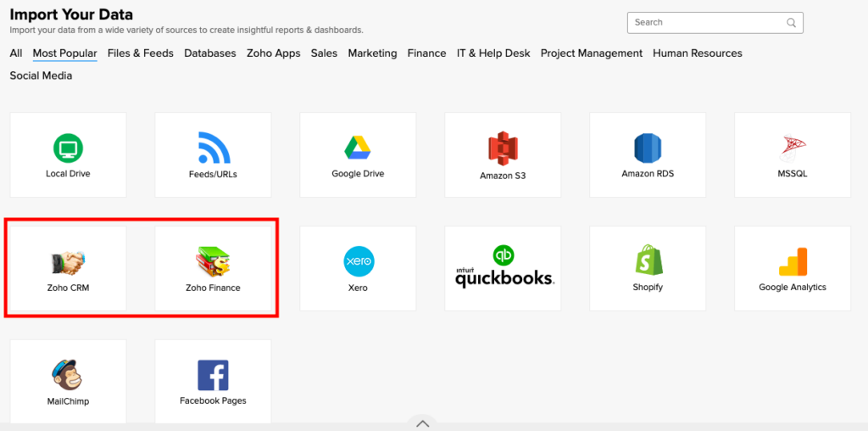This screenshot has width=868, height=431.
Task: Go to the Marketing tab
Action: pos(372,53)
